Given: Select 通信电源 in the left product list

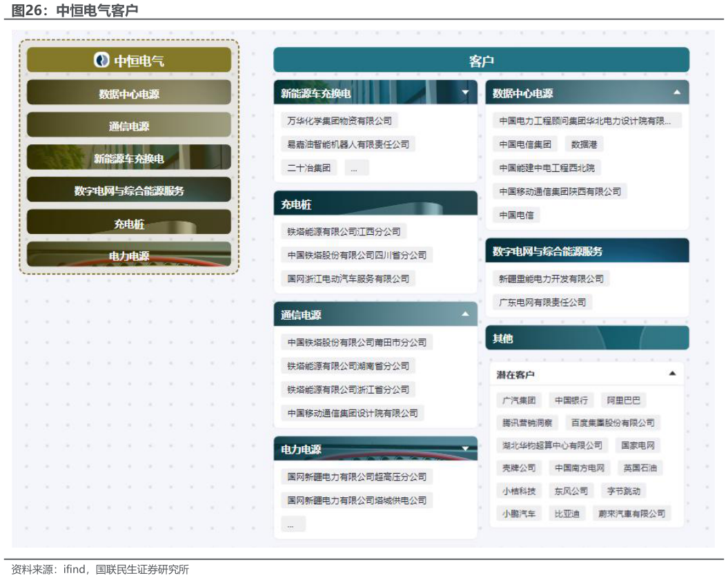Looking at the screenshot, I should pos(129,125).
